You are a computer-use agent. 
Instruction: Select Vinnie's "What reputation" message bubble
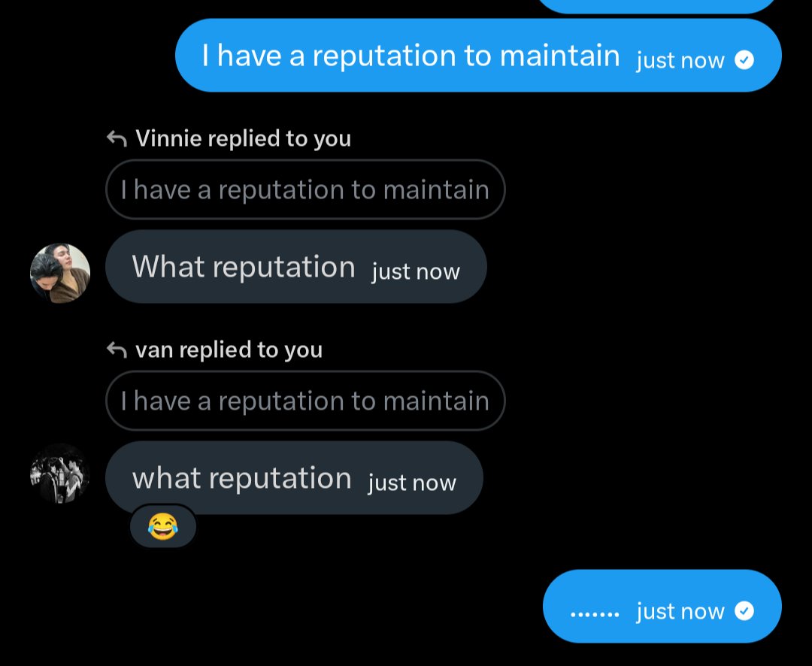[x=243, y=267]
